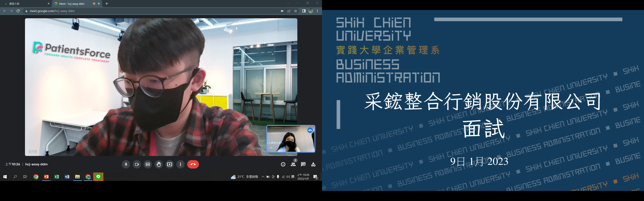Share this page from the address bar
Image resolution: width=644 pixels, height=201 pixels.
pyautogui.click(x=289, y=11)
